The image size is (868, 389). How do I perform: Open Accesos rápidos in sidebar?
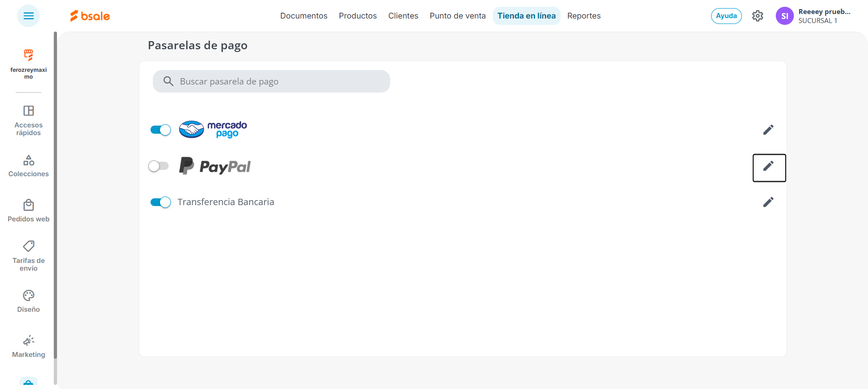(x=28, y=121)
